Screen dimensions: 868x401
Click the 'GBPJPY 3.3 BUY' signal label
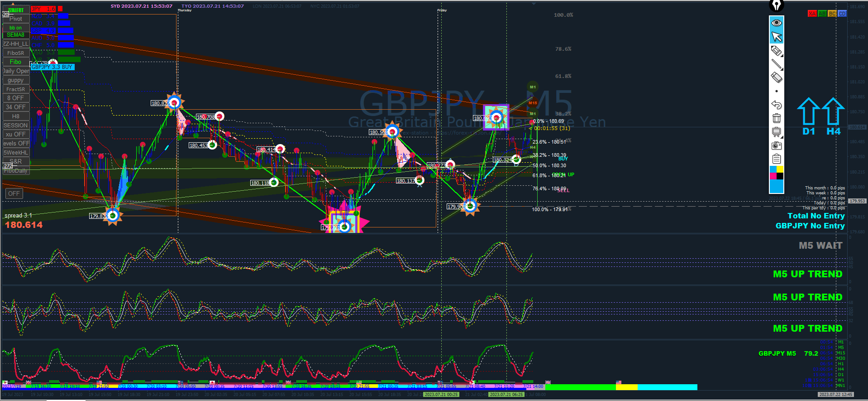[x=52, y=67]
